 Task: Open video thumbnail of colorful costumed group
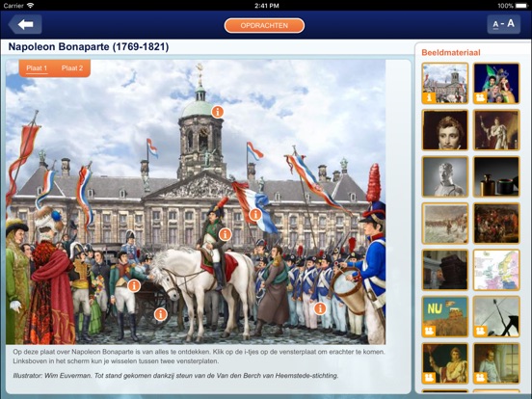click(x=496, y=83)
